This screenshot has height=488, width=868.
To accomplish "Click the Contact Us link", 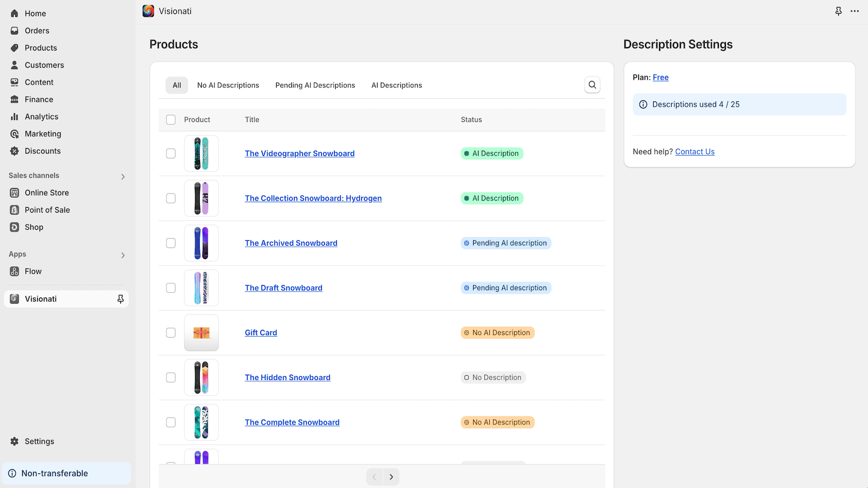I will (695, 151).
